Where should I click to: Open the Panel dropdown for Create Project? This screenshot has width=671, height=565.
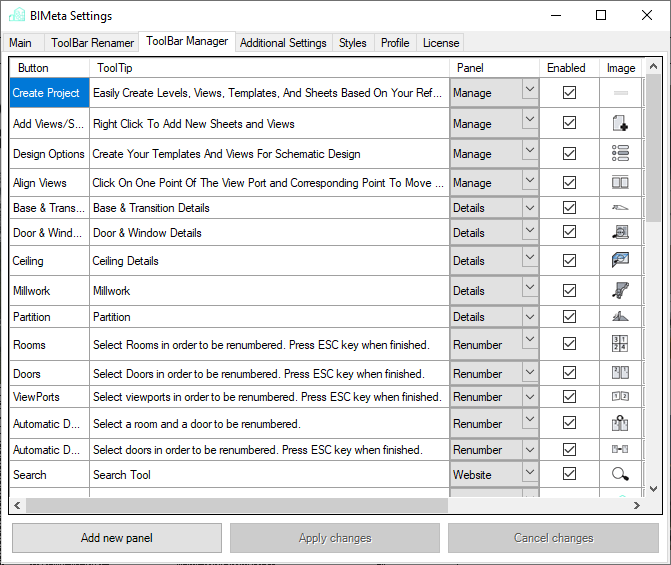click(x=530, y=92)
